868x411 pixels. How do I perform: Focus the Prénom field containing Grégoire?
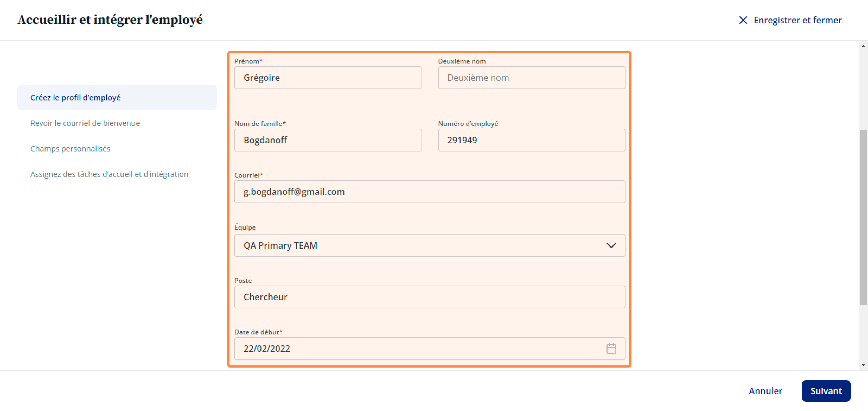(328, 78)
